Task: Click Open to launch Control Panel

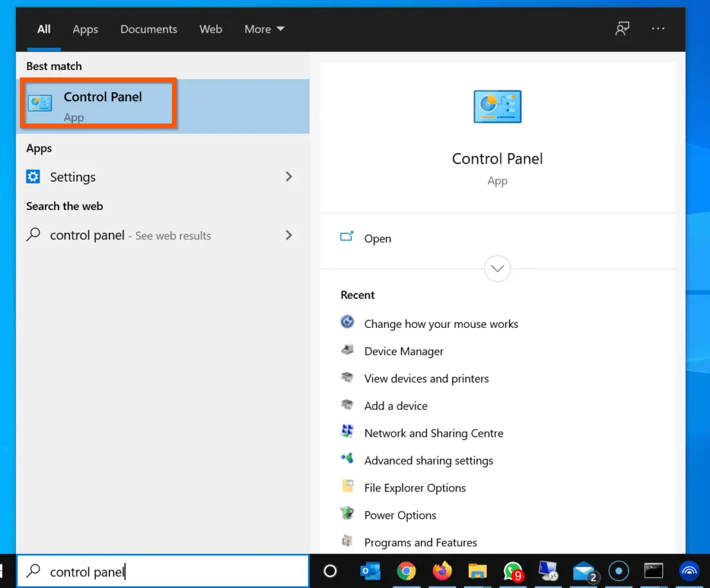Action: 377,238
